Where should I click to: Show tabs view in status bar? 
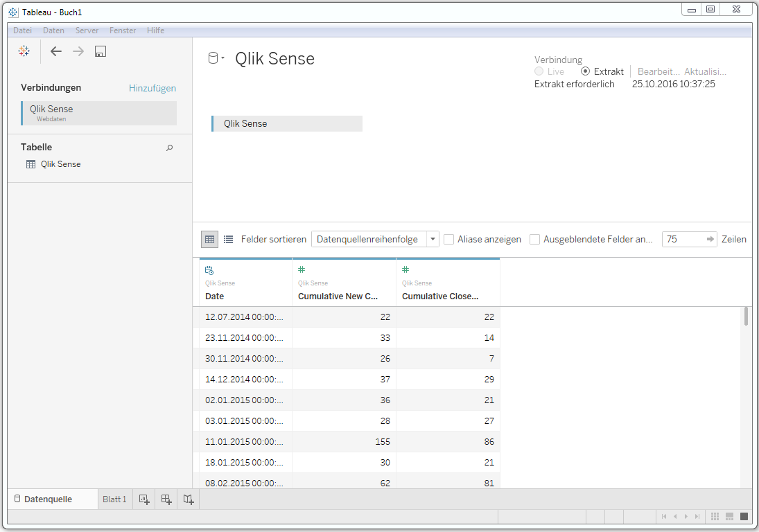click(x=744, y=517)
